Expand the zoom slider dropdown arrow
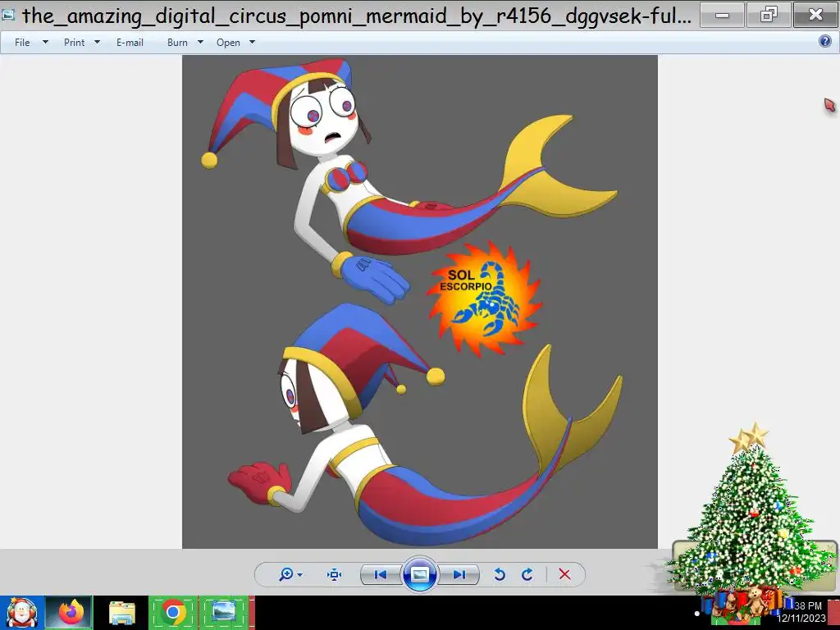The height and width of the screenshot is (630, 840). (x=300, y=575)
